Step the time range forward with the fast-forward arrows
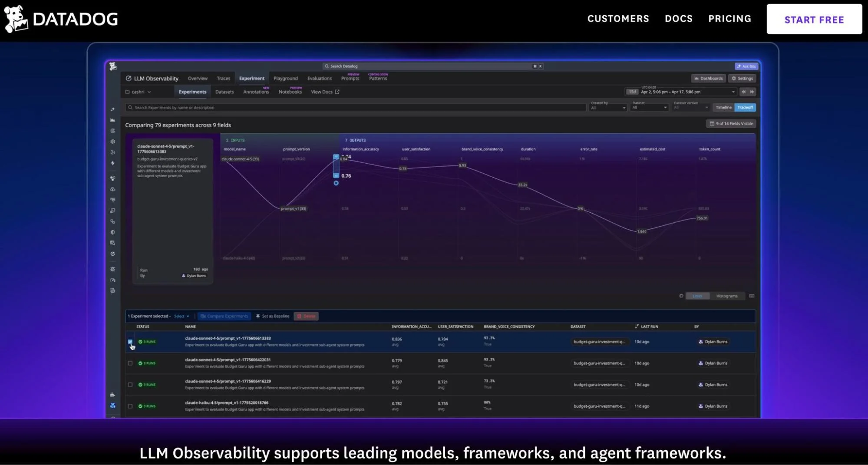868x465 pixels. coord(752,92)
